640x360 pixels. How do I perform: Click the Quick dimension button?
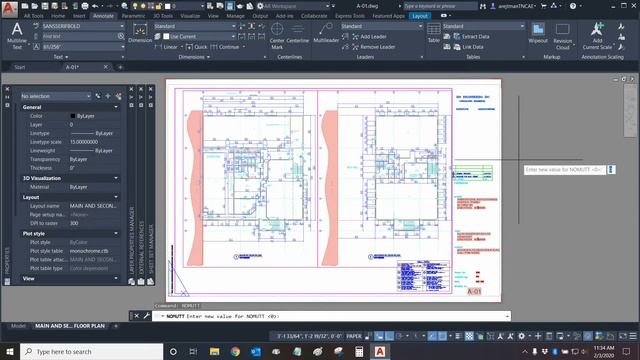click(x=196, y=47)
